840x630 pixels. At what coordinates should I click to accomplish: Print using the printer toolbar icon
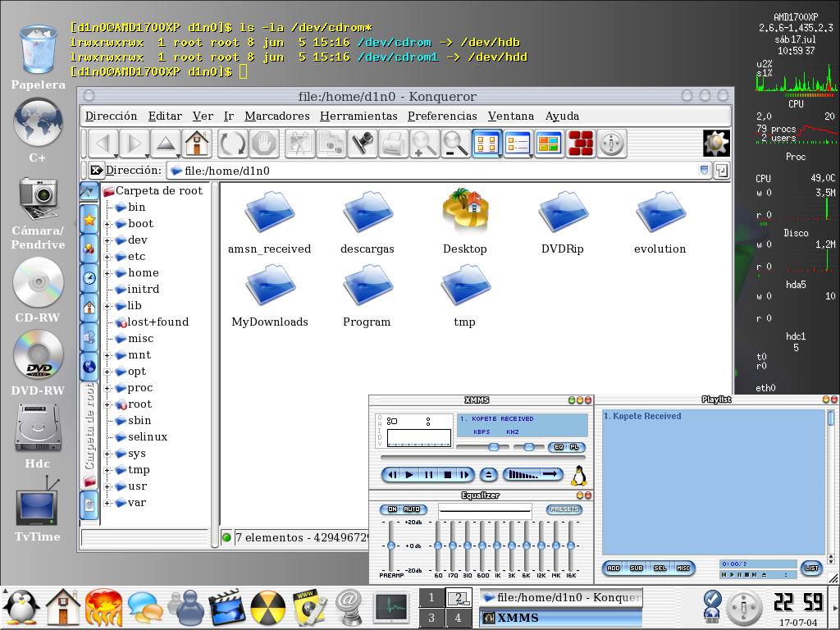click(x=394, y=144)
